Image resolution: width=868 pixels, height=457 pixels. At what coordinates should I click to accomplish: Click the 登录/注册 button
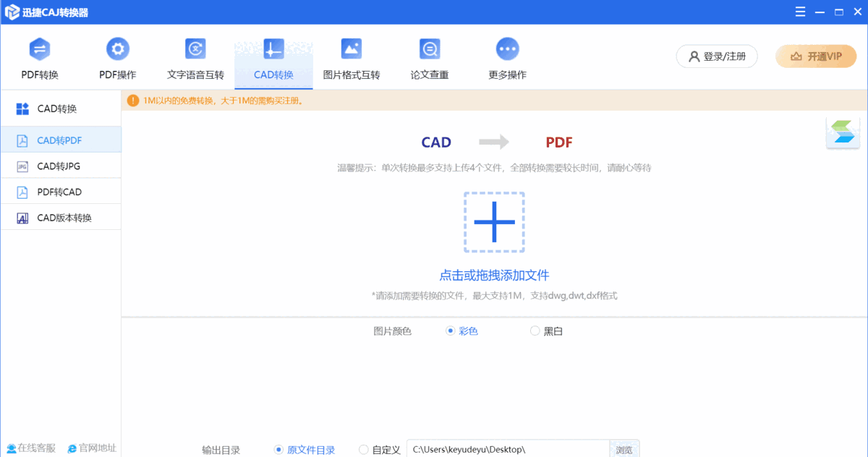(717, 56)
